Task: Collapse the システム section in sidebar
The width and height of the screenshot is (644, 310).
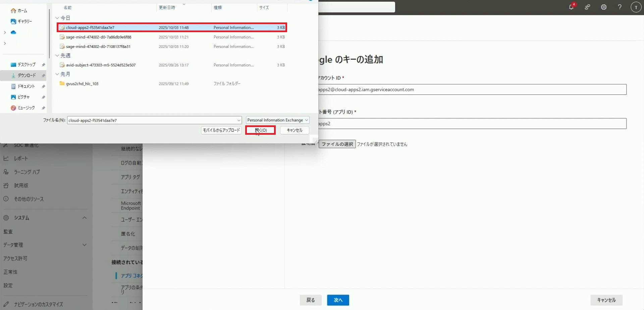Action: [x=84, y=218]
